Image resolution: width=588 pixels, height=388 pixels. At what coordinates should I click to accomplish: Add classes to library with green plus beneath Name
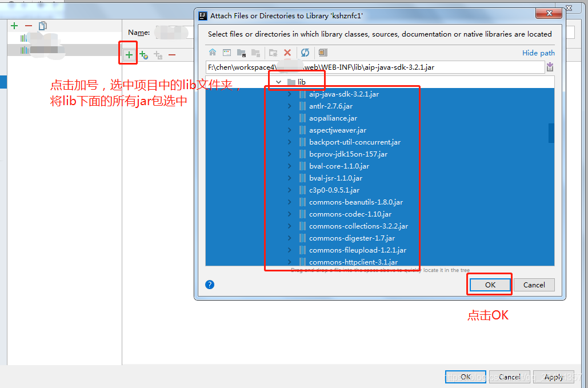coord(129,55)
